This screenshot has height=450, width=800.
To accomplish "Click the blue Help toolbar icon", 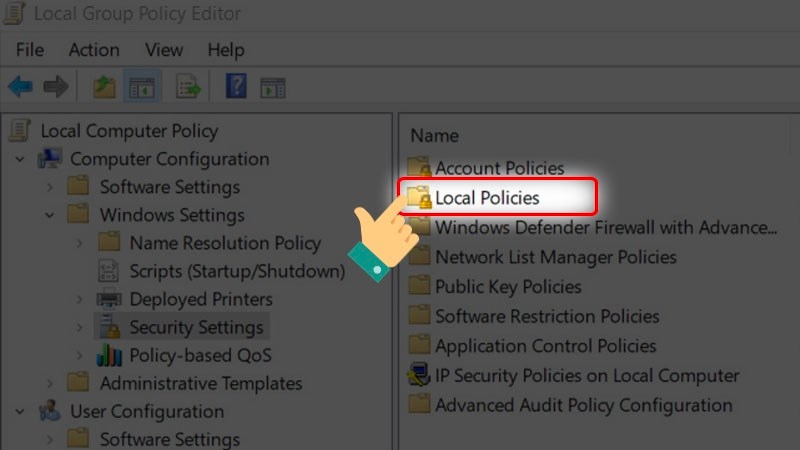I will pos(236,88).
